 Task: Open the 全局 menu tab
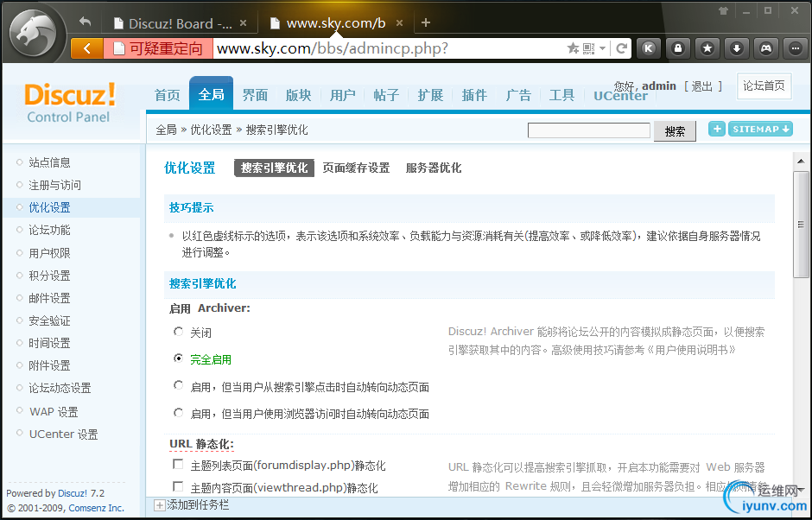tap(212, 94)
